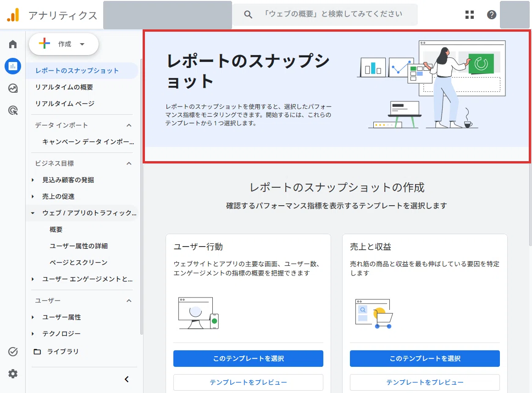Open the checkmark circle icon near bottom
This screenshot has height=393, width=532.
pos(13,352)
